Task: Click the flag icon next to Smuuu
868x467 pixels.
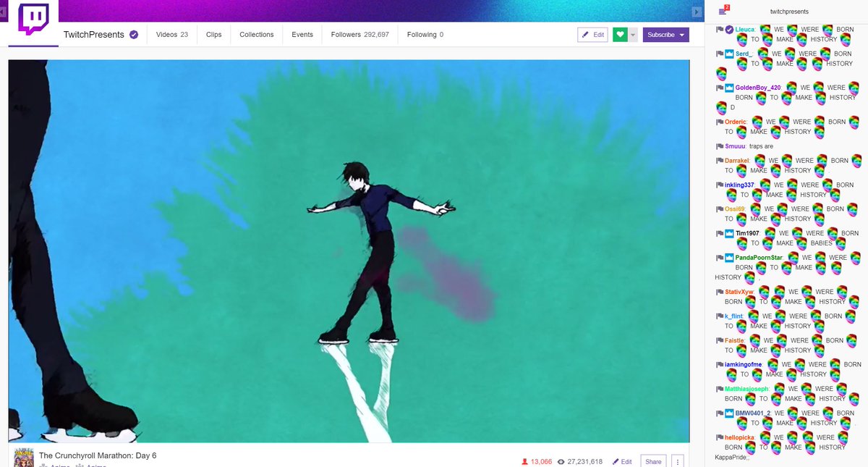Action: point(719,146)
